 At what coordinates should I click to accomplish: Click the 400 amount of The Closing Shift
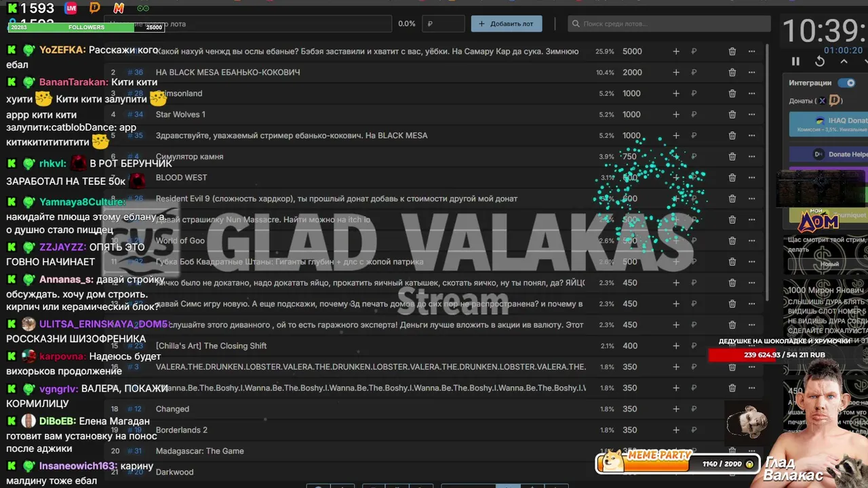click(x=630, y=346)
